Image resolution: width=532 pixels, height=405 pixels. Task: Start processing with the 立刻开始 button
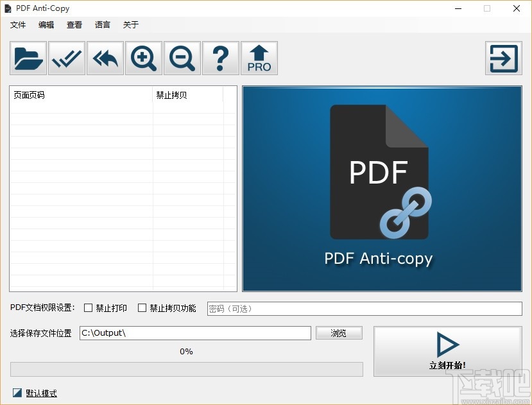(447, 351)
